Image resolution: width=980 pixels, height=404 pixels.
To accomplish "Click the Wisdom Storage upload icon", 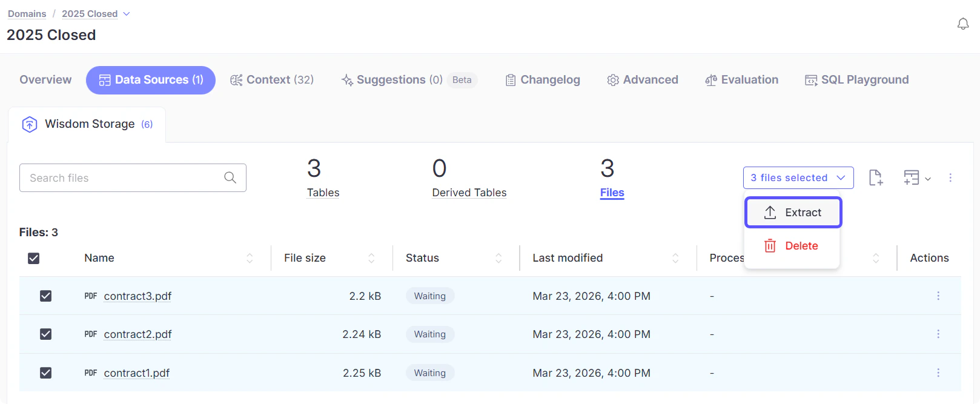I will click(x=30, y=124).
